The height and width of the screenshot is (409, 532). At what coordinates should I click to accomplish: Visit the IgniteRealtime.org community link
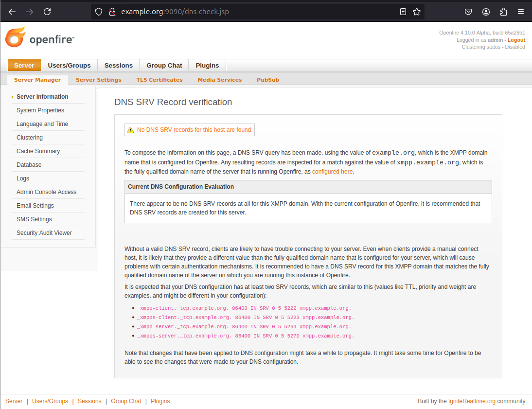471,401
